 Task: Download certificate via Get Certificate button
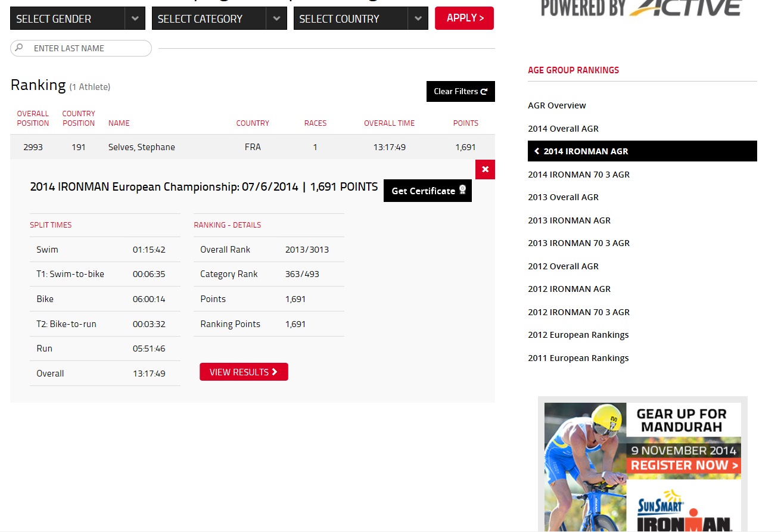(427, 191)
